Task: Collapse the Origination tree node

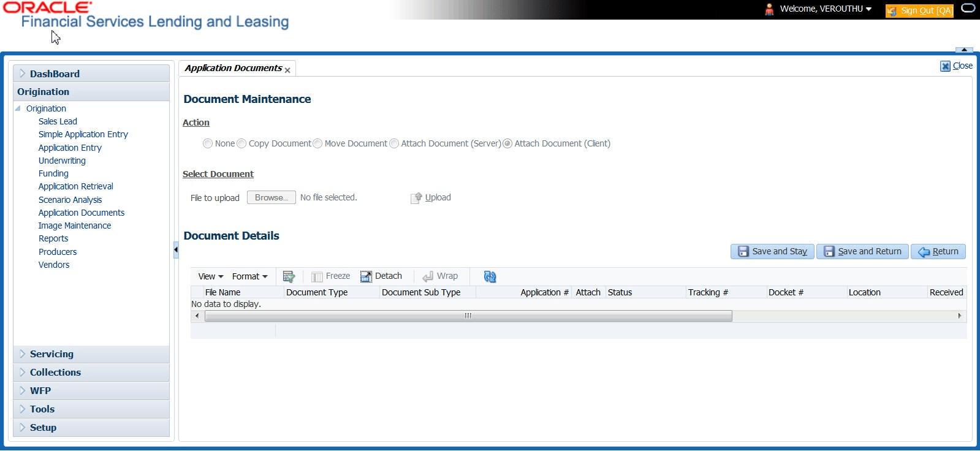Action: pyautogui.click(x=18, y=108)
